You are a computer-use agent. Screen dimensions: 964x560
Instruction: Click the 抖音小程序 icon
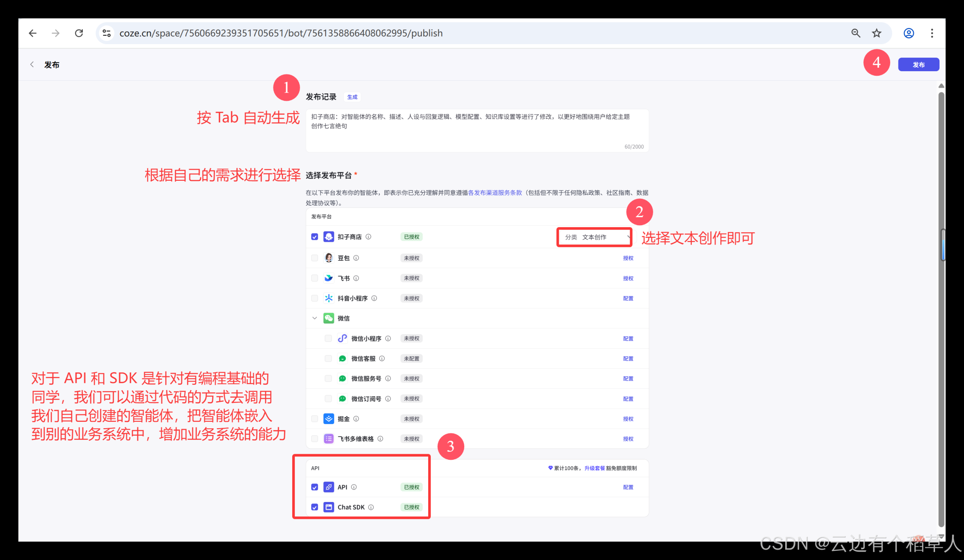[329, 298]
